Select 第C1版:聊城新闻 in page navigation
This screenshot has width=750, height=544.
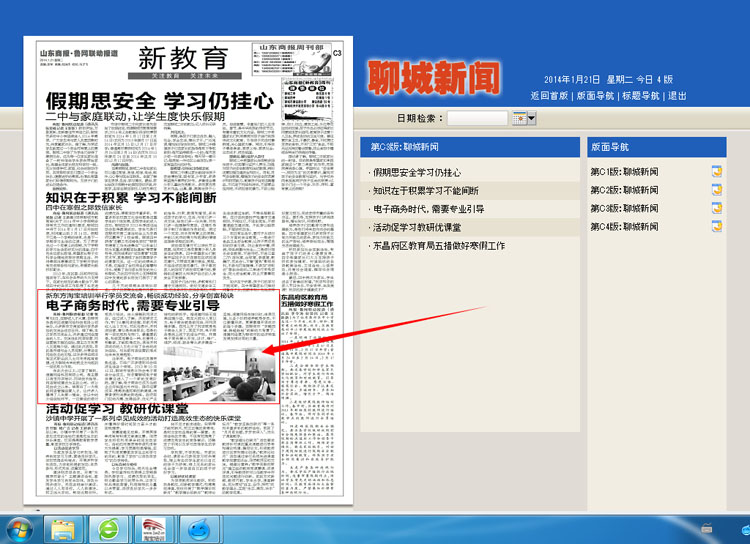pyautogui.click(x=624, y=172)
